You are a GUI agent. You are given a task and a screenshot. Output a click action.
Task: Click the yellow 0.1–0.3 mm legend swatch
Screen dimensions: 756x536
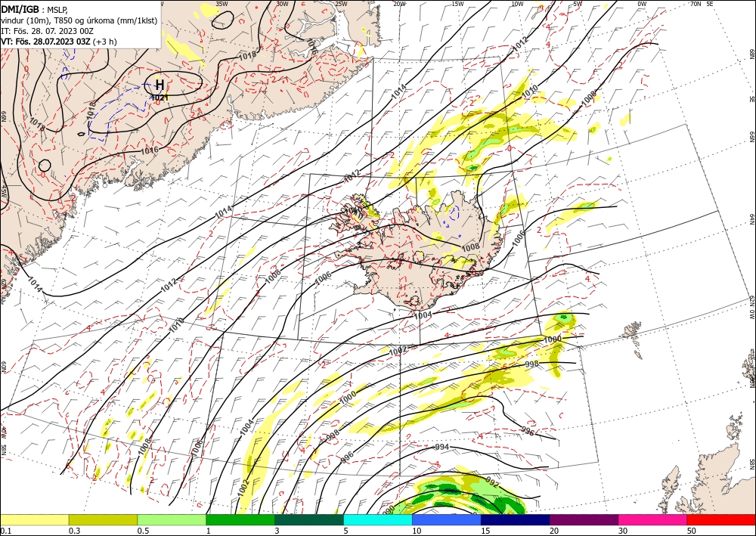pyautogui.click(x=34, y=519)
